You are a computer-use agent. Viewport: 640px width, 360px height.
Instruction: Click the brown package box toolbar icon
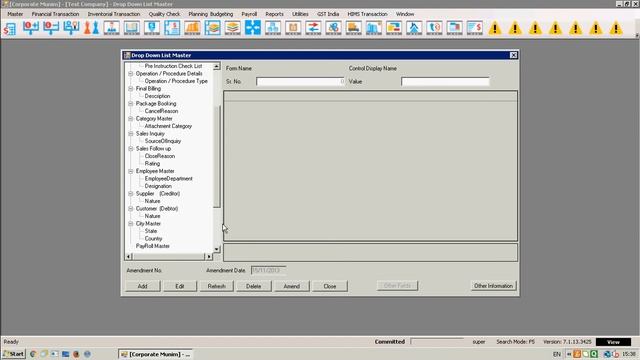293,28
